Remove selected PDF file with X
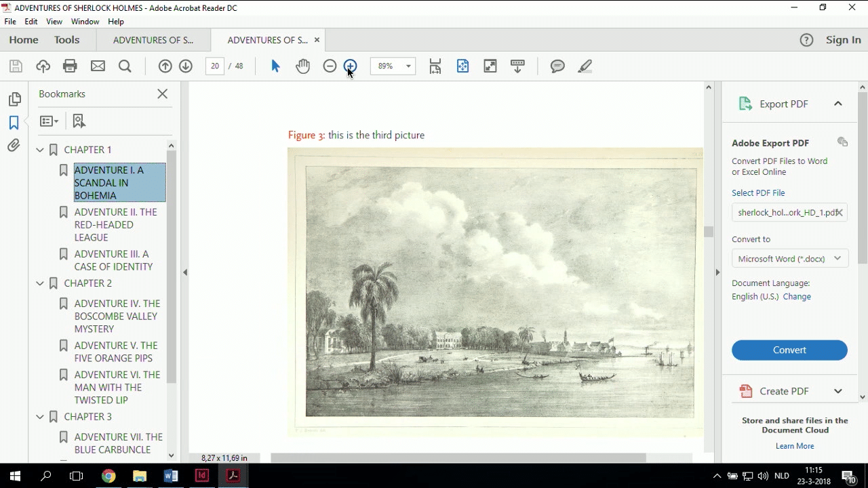This screenshot has width=868, height=488. click(839, 212)
